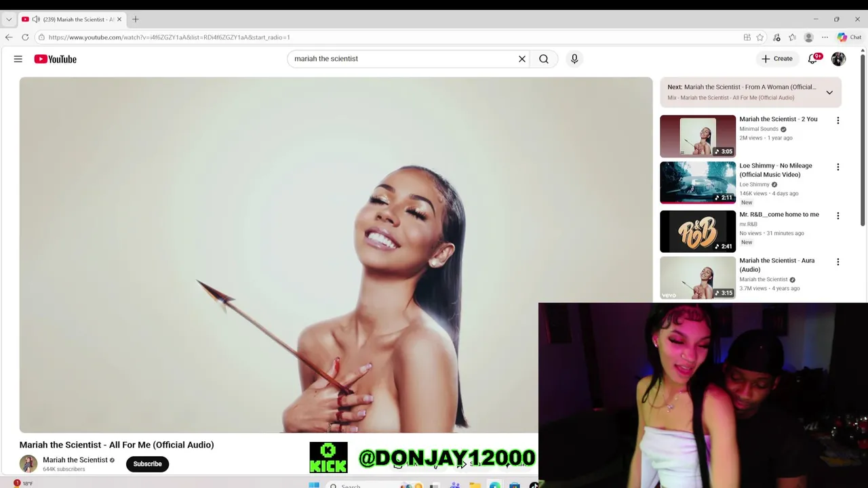Image resolution: width=868 pixels, height=488 pixels.
Task: Clear the search box with the X
Action: (522, 59)
